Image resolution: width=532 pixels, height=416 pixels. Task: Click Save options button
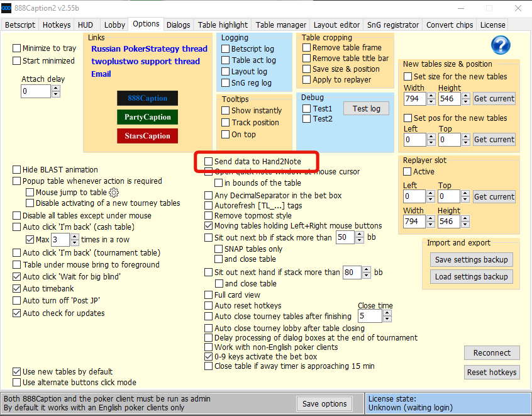pyautogui.click(x=324, y=404)
